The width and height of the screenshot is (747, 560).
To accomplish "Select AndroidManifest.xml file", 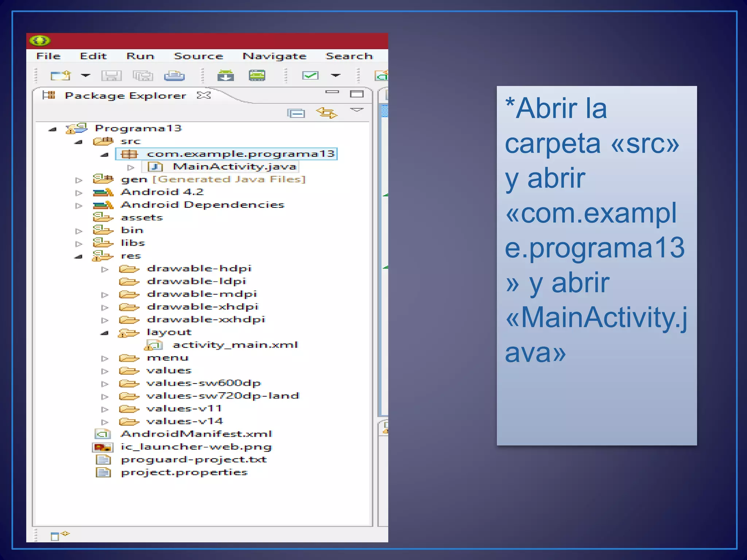I will click(x=197, y=434).
